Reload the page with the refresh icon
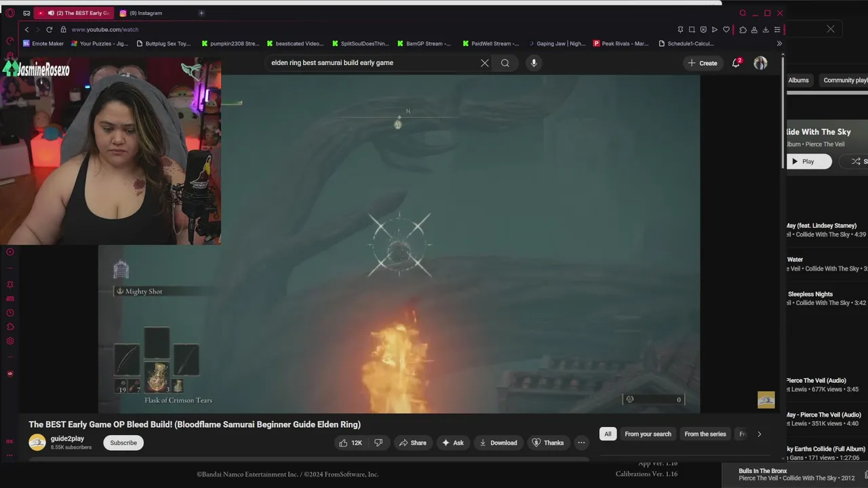 tap(49, 30)
